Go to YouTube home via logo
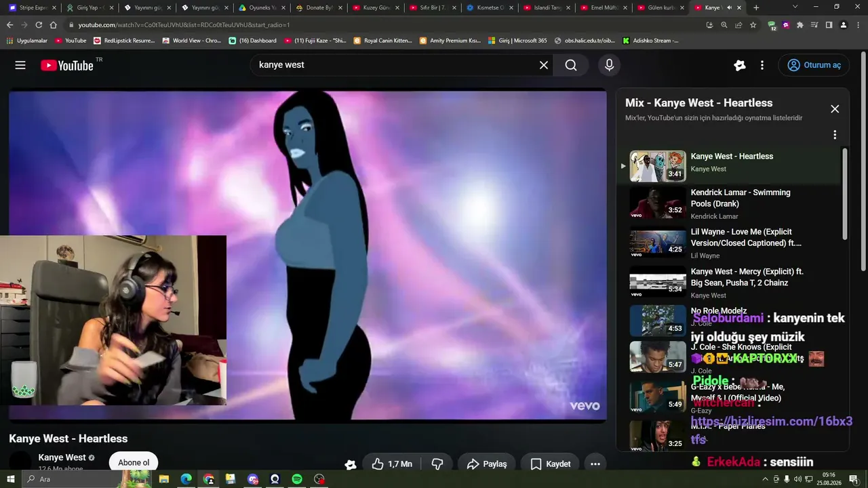868x488 pixels. pos(67,65)
